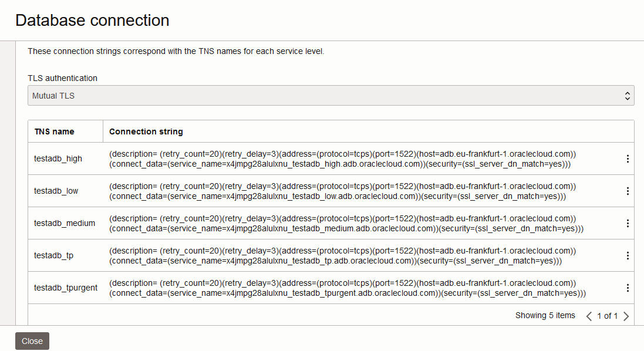The image size is (644, 351).
Task: Select the testadb_low TNS name
Action: pyautogui.click(x=56, y=191)
